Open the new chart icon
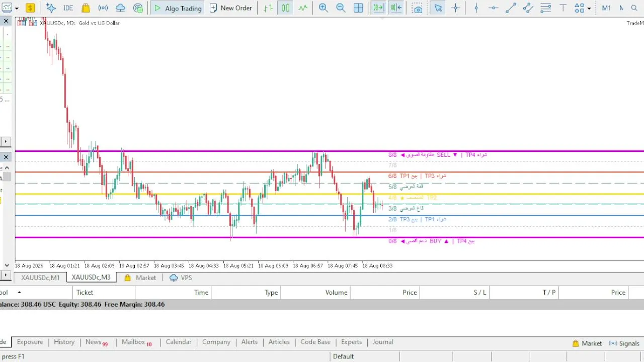644x362 pixels. pos(7,8)
